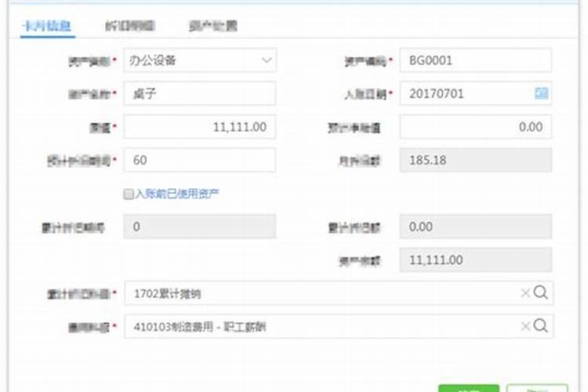588x392 pixels.
Task: Click the 410103制造费用 expense account field
Action: coord(339,326)
